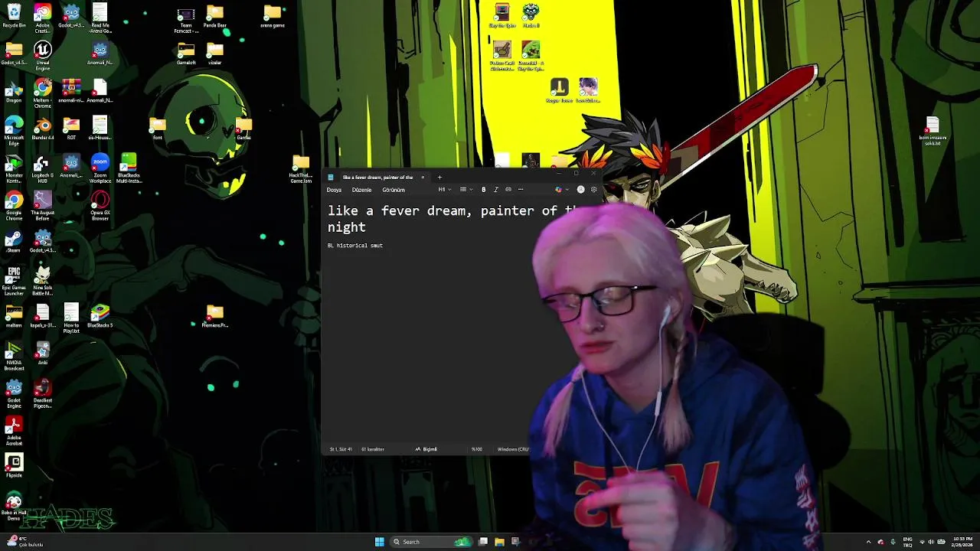Select the Opera GX Browser shortcut
Image resolution: width=980 pixels, height=551 pixels.
(100, 205)
